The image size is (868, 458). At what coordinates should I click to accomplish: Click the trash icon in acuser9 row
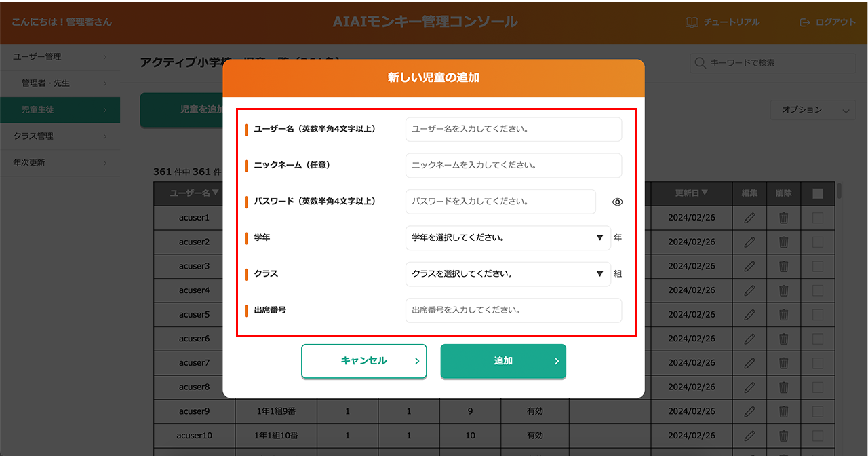point(783,411)
